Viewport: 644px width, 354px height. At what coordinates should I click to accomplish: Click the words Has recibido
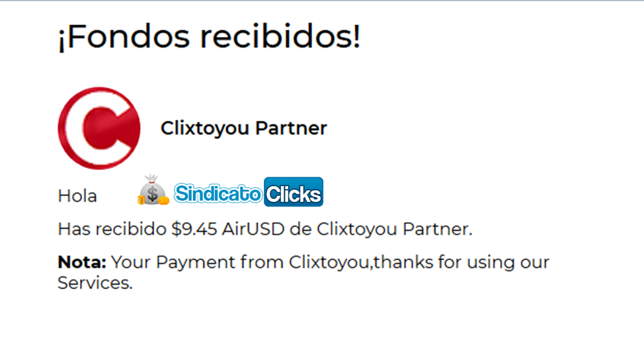point(112,228)
